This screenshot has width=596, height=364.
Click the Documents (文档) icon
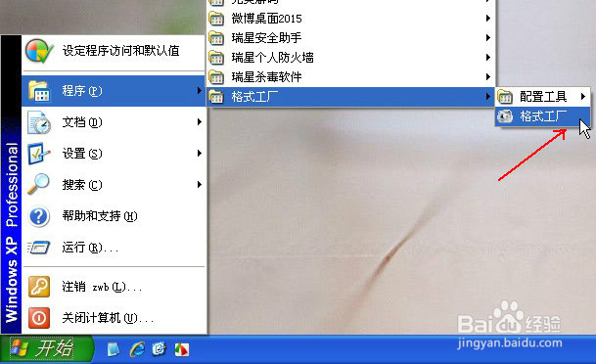[x=39, y=122]
